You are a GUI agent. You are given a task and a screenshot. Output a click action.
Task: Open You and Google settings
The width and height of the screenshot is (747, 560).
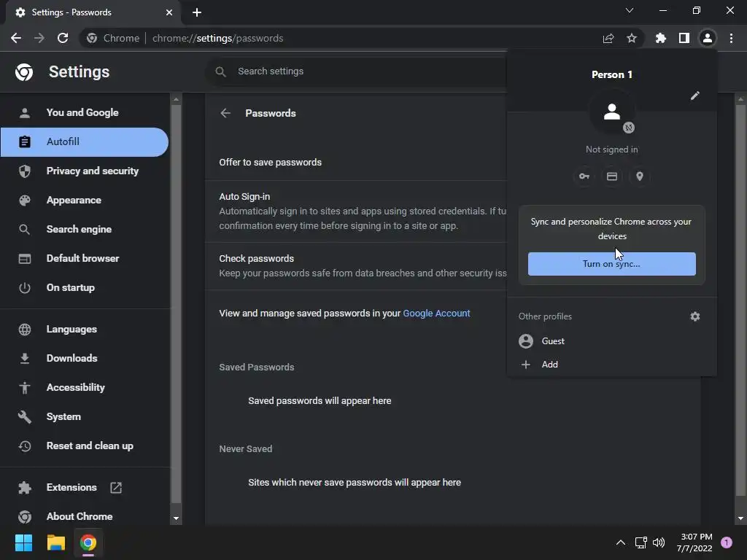click(85, 113)
